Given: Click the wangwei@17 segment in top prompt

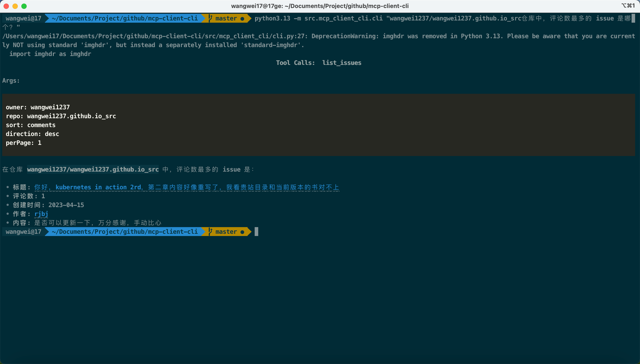Looking at the screenshot, I should tap(24, 18).
